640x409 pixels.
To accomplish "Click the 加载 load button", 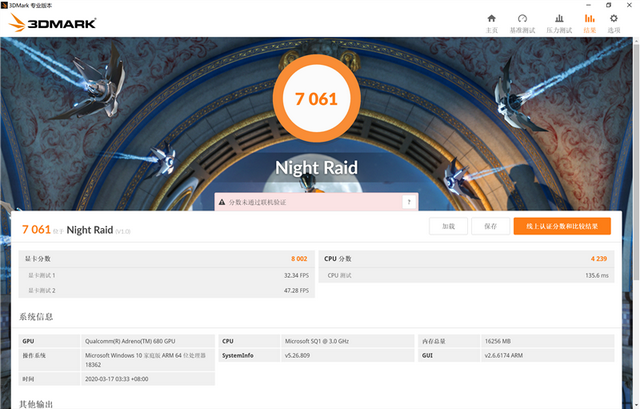I will click(448, 227).
